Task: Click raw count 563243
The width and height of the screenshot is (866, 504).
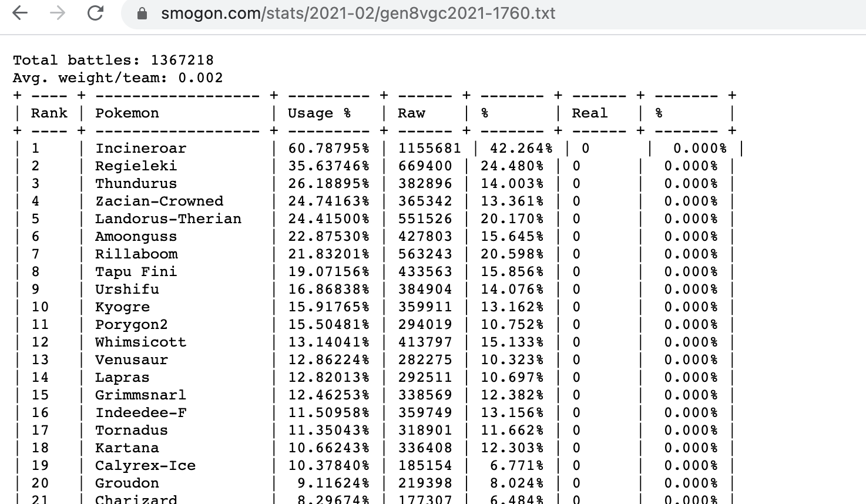Action: coord(425,254)
